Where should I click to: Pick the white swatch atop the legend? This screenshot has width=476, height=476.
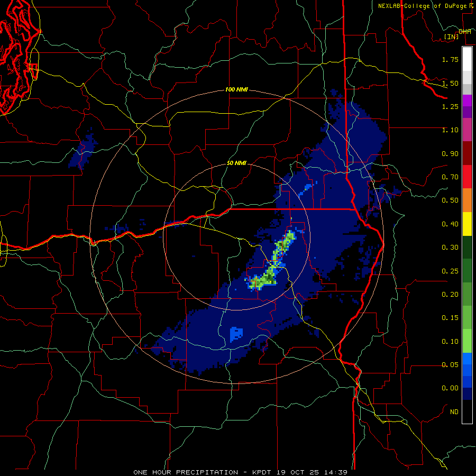(467, 59)
